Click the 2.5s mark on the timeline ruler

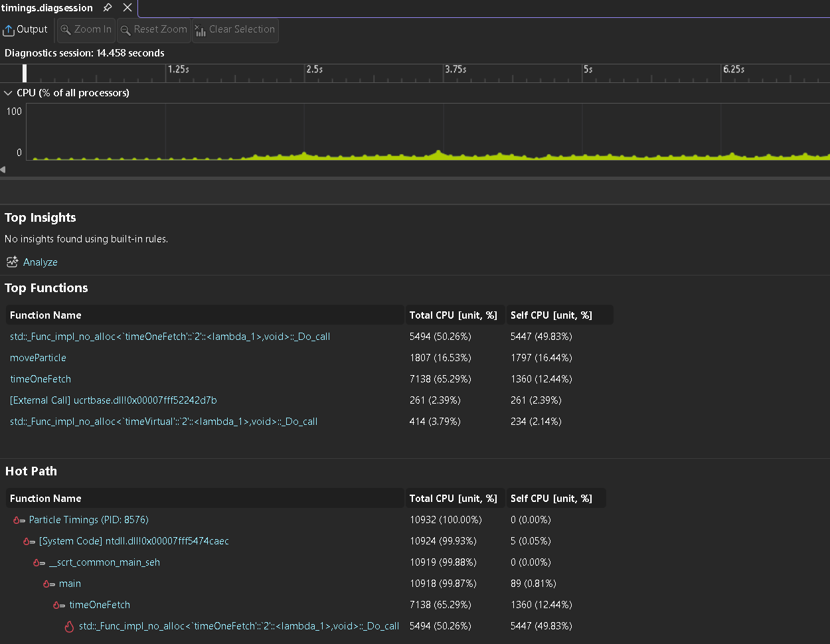(314, 69)
